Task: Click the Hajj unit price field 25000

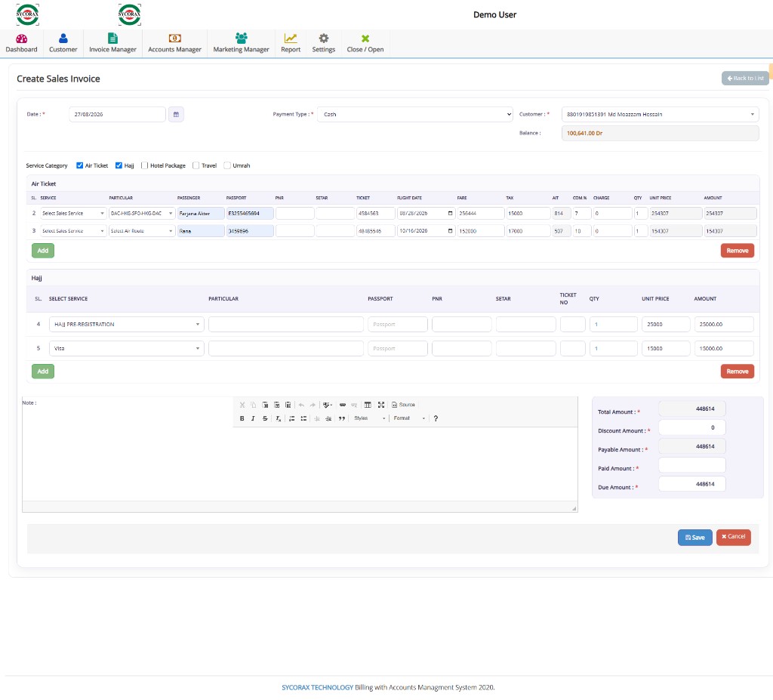Action: point(666,325)
